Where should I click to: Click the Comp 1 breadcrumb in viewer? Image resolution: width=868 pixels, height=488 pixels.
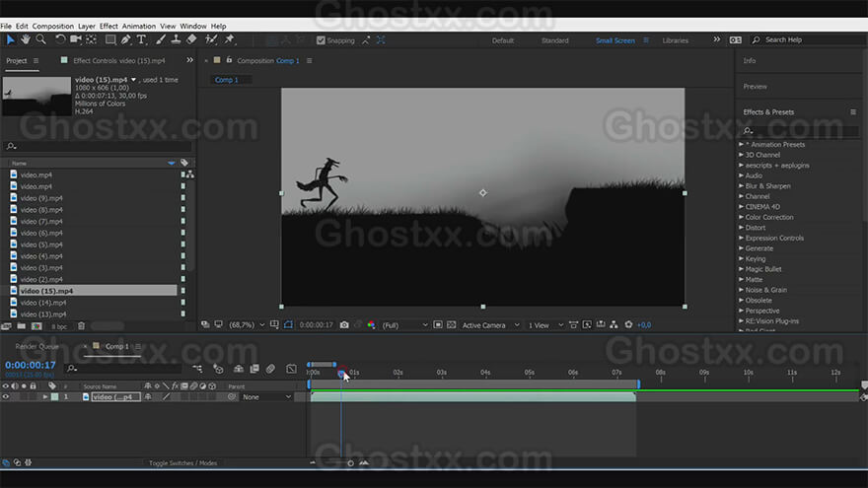[227, 80]
